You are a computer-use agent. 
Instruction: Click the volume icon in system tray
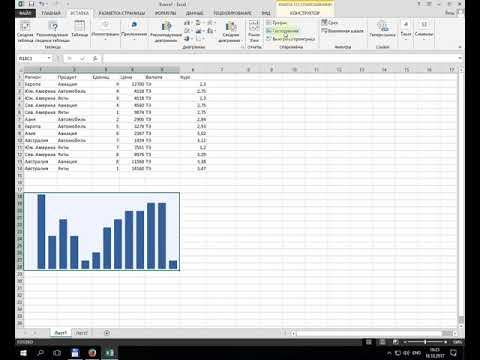[x=406, y=353]
